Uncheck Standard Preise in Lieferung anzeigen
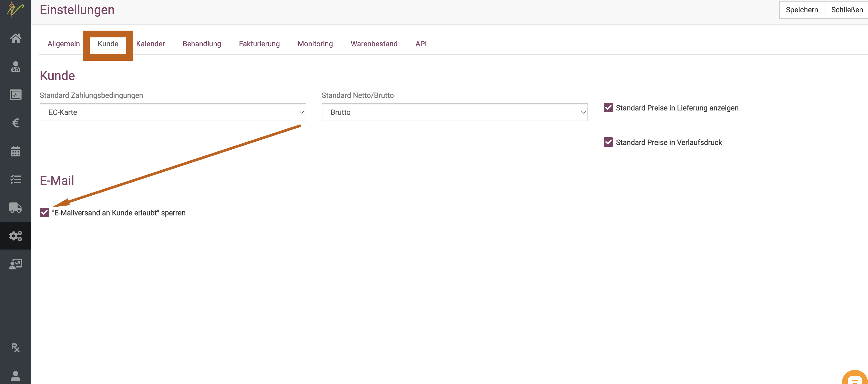Image resolution: width=868 pixels, height=384 pixels. click(608, 108)
